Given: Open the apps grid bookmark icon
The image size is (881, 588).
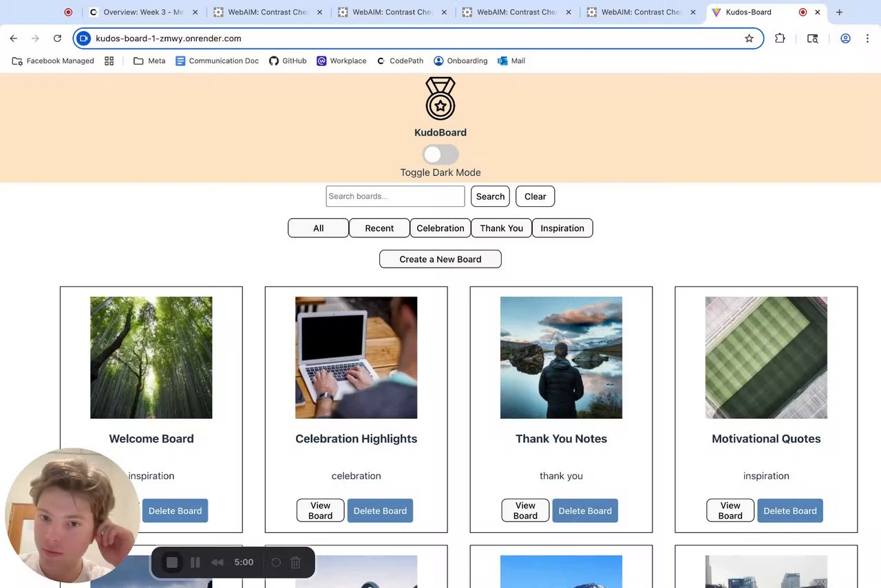Looking at the screenshot, I should [x=109, y=61].
